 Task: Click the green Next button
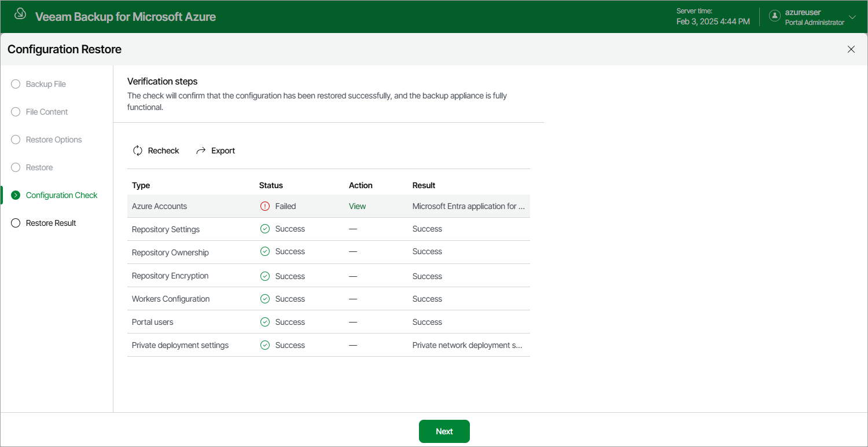click(x=444, y=431)
